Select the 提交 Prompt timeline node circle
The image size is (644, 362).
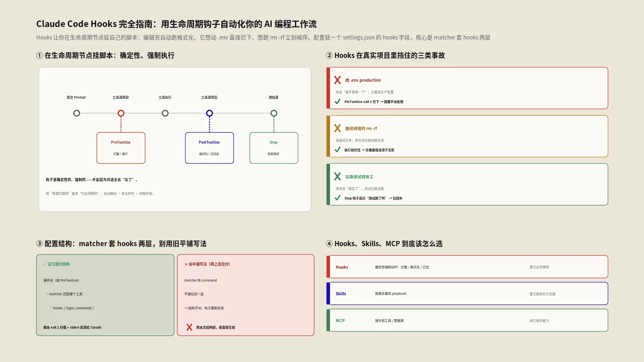(x=76, y=113)
